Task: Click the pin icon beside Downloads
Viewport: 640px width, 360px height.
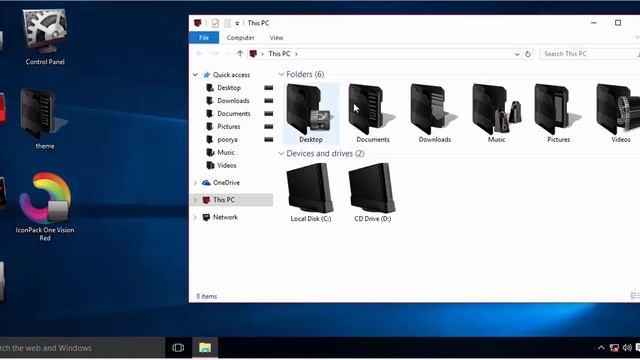Action: [268, 101]
